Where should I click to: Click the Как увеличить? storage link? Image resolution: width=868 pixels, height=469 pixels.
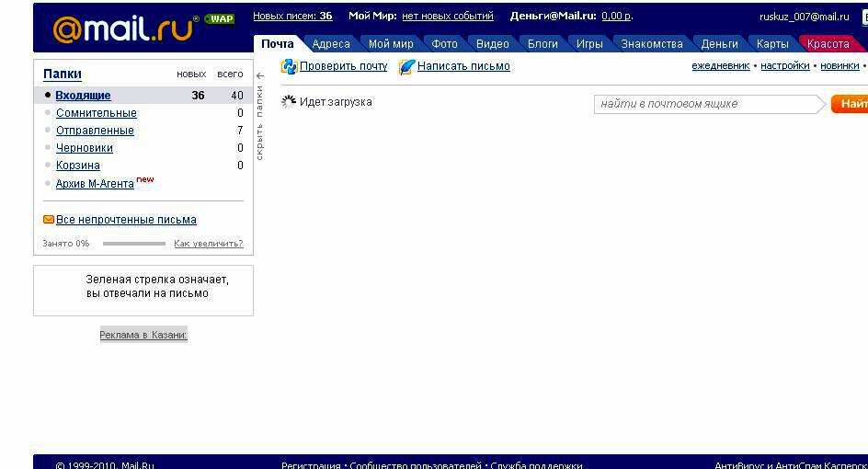(x=208, y=244)
